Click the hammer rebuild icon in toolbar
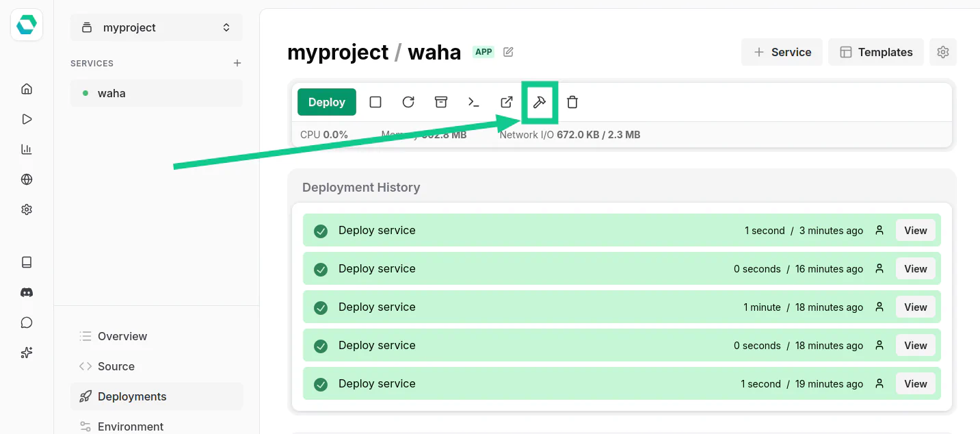This screenshot has height=434, width=980. pyautogui.click(x=540, y=102)
